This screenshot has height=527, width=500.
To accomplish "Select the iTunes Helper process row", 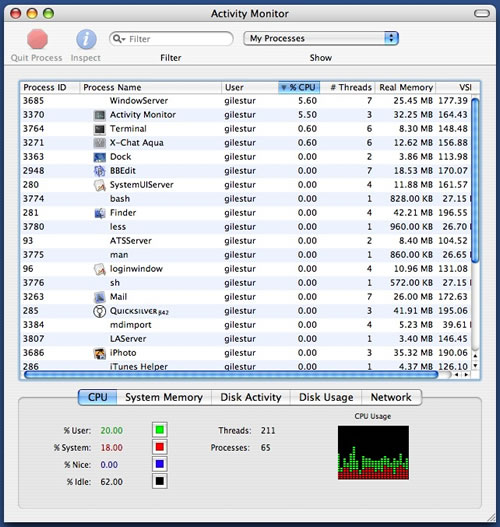I will 245,366.
